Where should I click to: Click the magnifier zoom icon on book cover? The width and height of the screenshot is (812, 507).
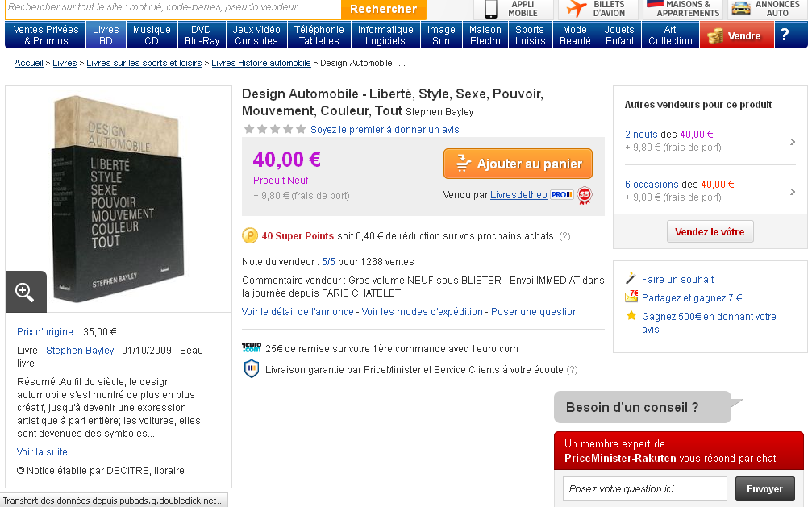25,292
